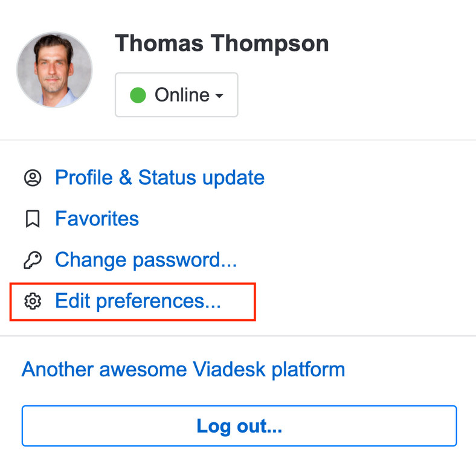This screenshot has width=476, height=464.
Task: Click the Online text in the status selector
Action: pyautogui.click(x=182, y=95)
